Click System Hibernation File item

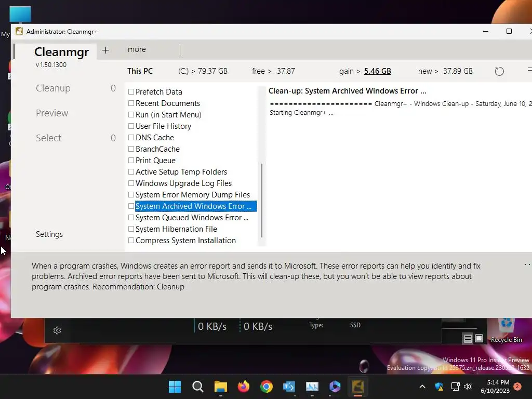177,229
